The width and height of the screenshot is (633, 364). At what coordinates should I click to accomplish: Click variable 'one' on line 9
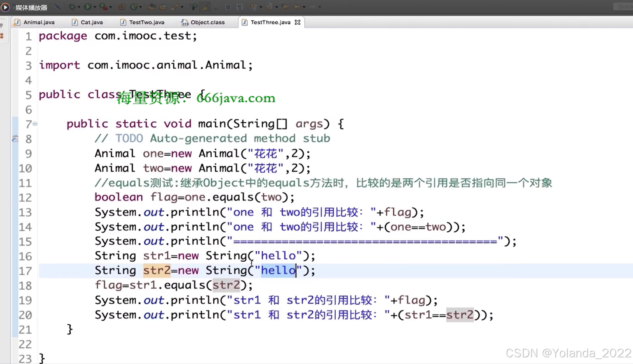coord(153,154)
